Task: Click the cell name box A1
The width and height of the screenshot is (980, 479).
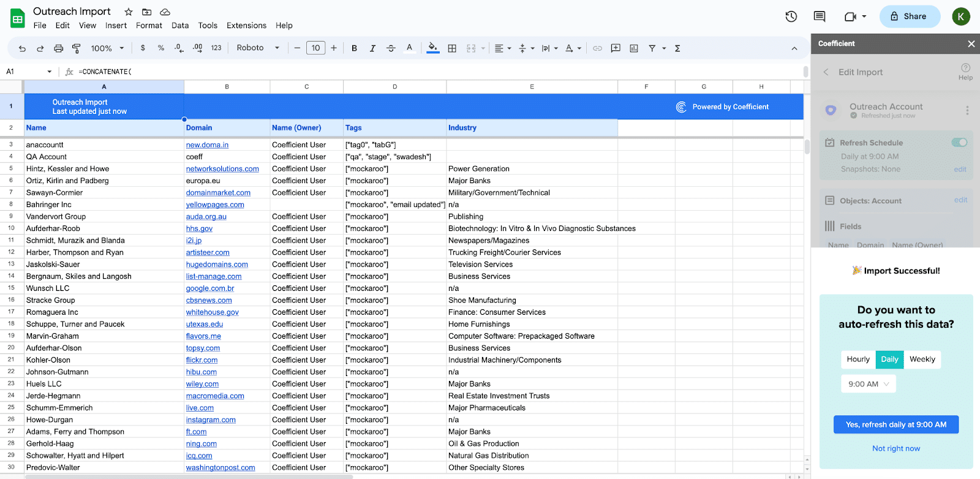Action: 28,72
